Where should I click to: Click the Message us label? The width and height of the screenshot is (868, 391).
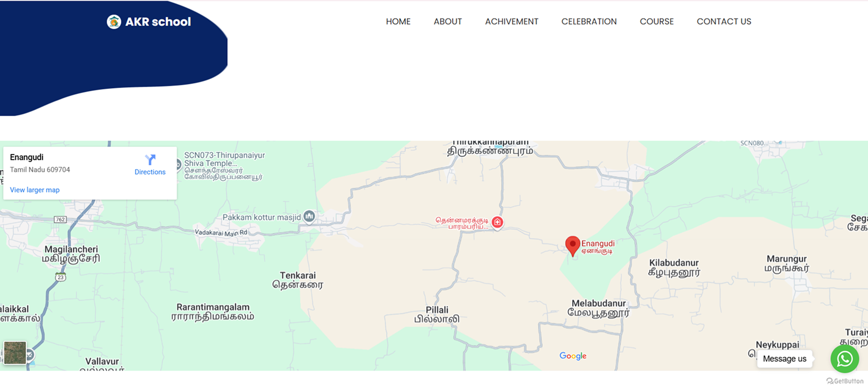click(x=784, y=359)
